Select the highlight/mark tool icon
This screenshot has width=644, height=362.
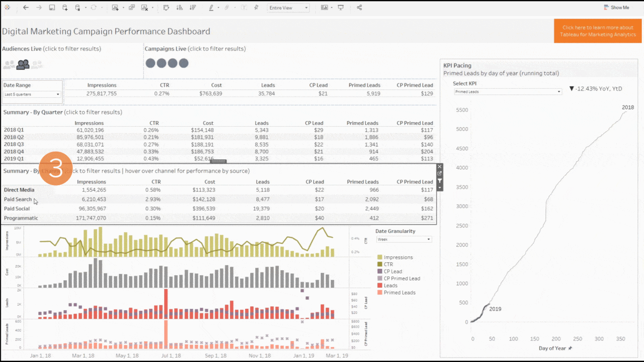[x=211, y=7]
